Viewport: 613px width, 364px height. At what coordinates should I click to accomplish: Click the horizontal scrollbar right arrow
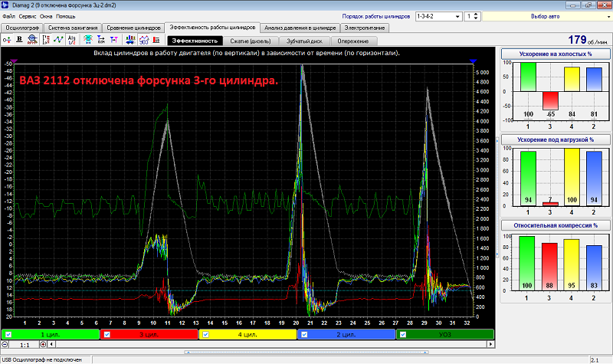(x=490, y=344)
